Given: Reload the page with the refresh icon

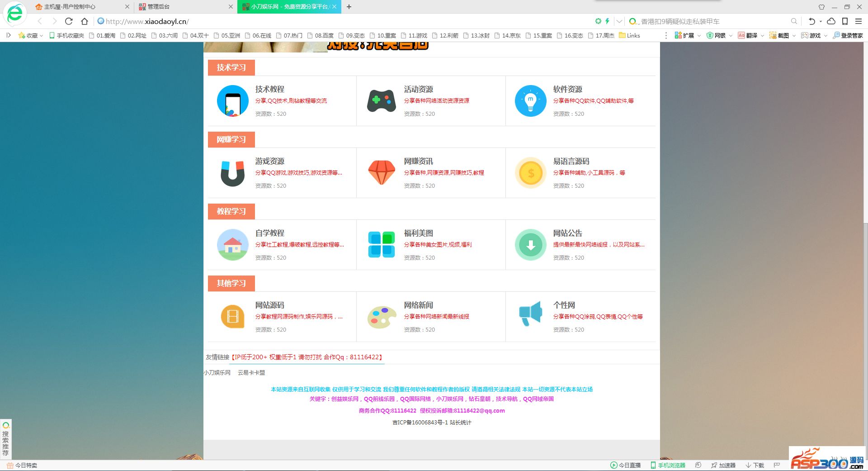Looking at the screenshot, I should (69, 21).
